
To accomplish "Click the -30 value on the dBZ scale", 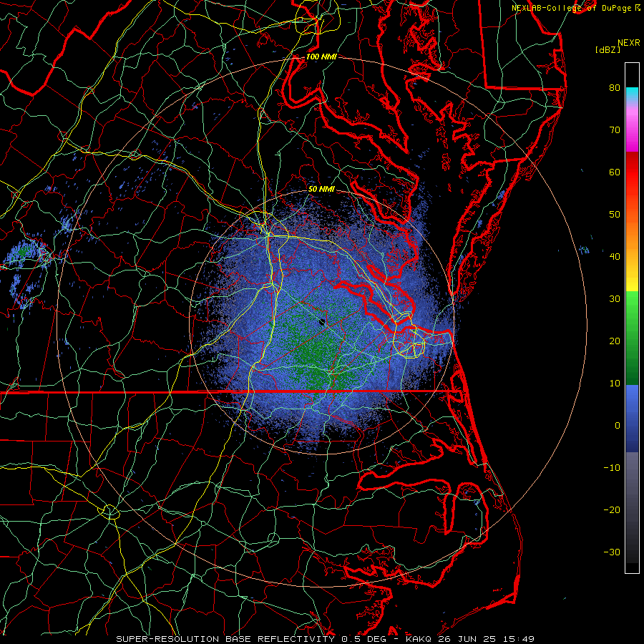I will coord(612,552).
